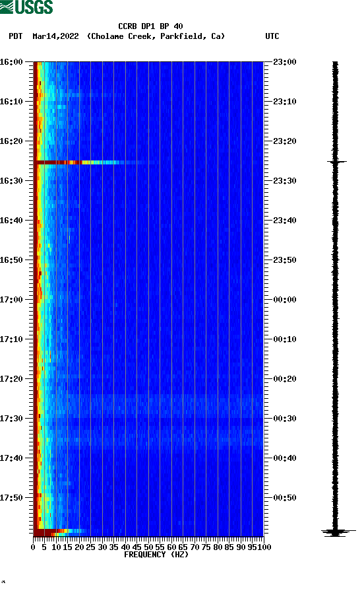Click the "23:30" UTC time label
This screenshot has width=364, height=589.
(285, 181)
